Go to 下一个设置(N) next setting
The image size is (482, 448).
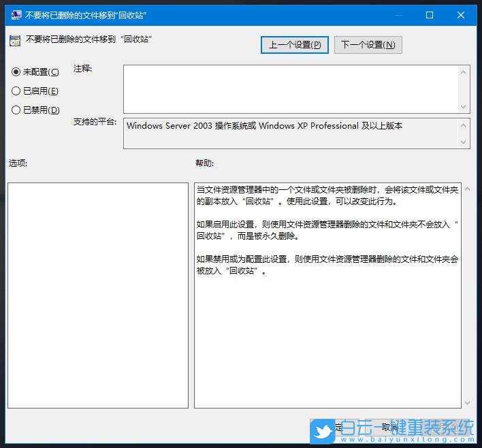click(x=368, y=45)
